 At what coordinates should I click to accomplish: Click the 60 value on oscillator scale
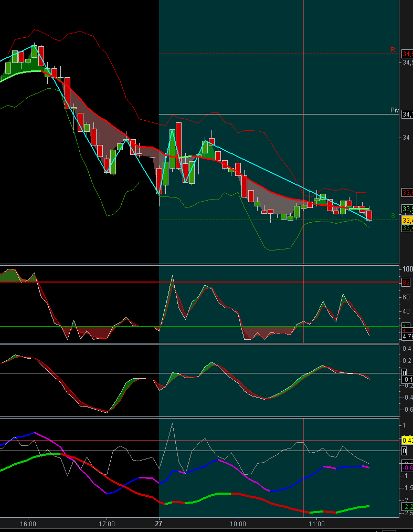point(406,297)
